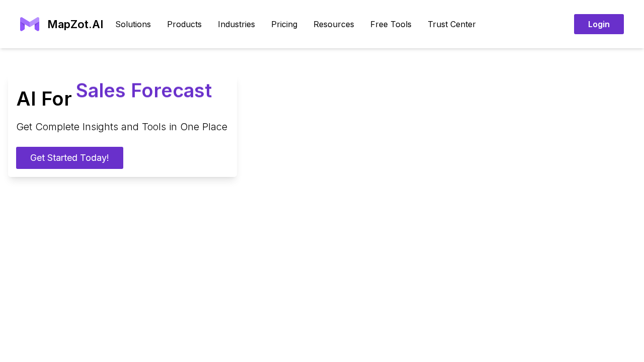This screenshot has width=644, height=362.
Task: Open the Solutions menu
Action: tap(133, 24)
